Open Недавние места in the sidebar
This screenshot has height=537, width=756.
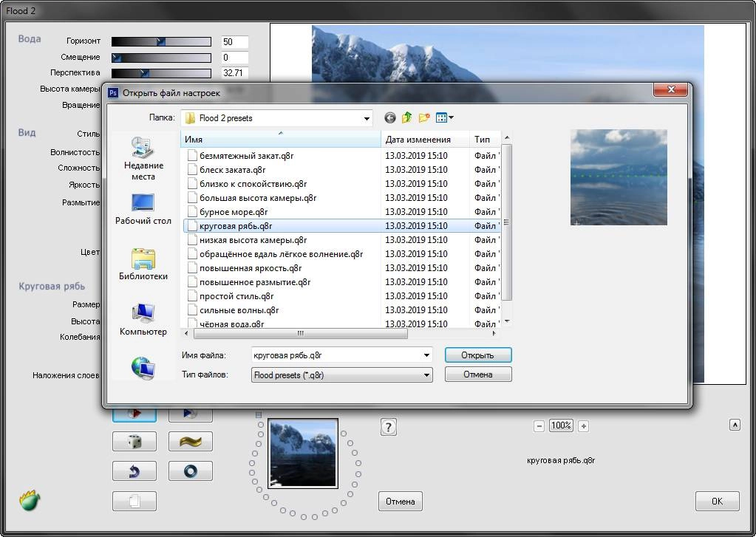click(x=143, y=159)
